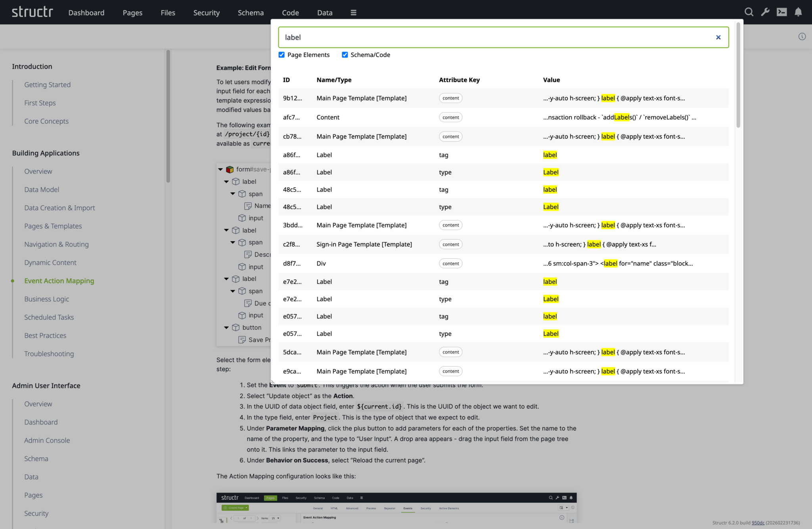
Task: Switch to the Security menu tab
Action: tap(206, 13)
